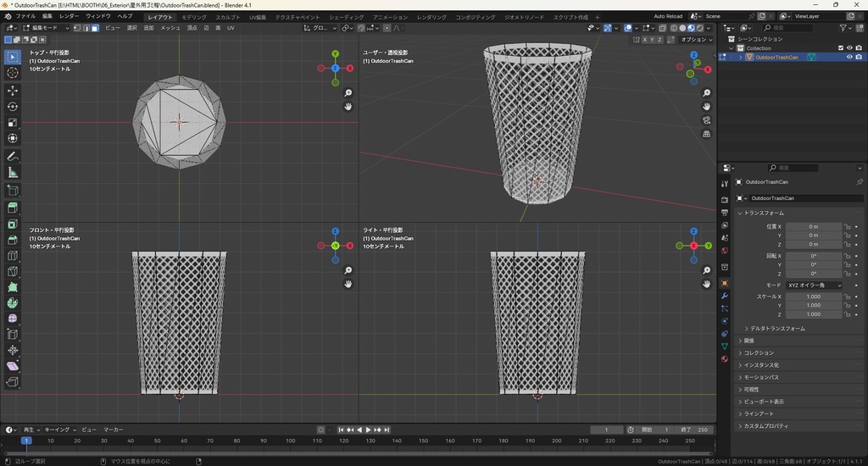Open the ウィンドウ menu

[98, 17]
